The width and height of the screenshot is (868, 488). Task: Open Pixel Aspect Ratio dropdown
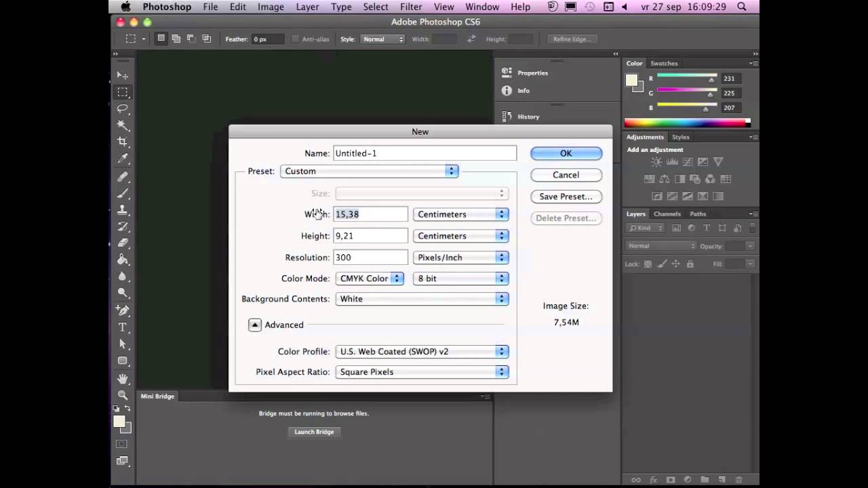[x=422, y=372]
